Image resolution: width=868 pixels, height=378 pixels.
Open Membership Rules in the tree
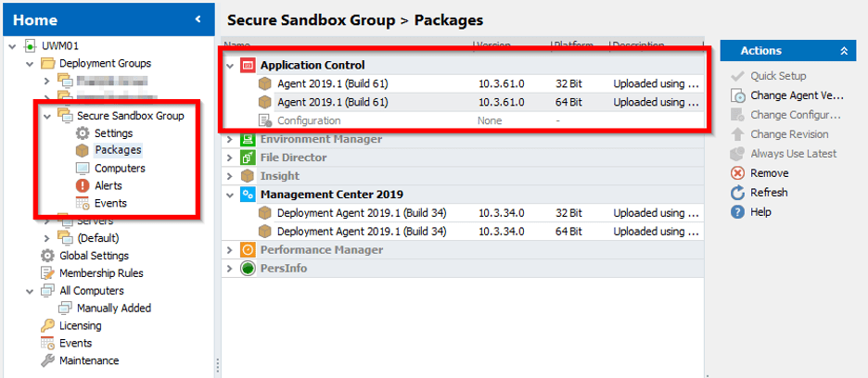(101, 273)
